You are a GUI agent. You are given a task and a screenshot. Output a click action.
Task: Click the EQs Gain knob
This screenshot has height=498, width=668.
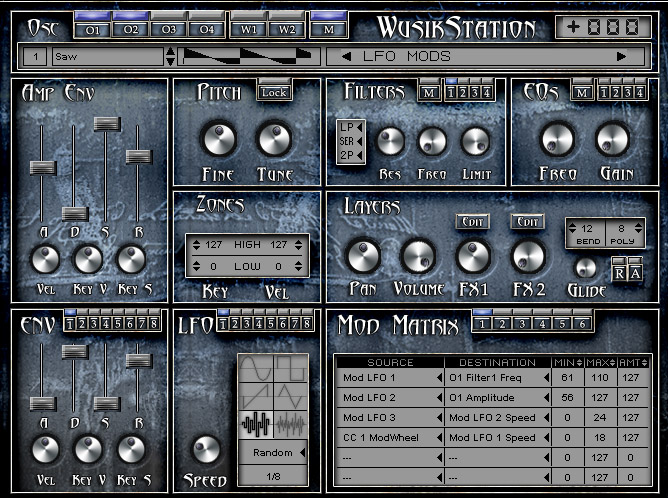[613, 139]
